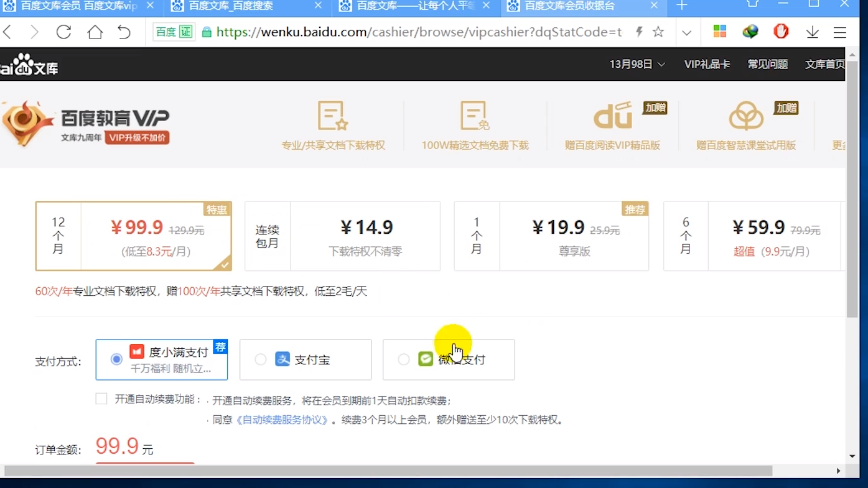The width and height of the screenshot is (868, 488).
Task: Click the 超值 (9.9元/月) text
Action: (x=771, y=252)
